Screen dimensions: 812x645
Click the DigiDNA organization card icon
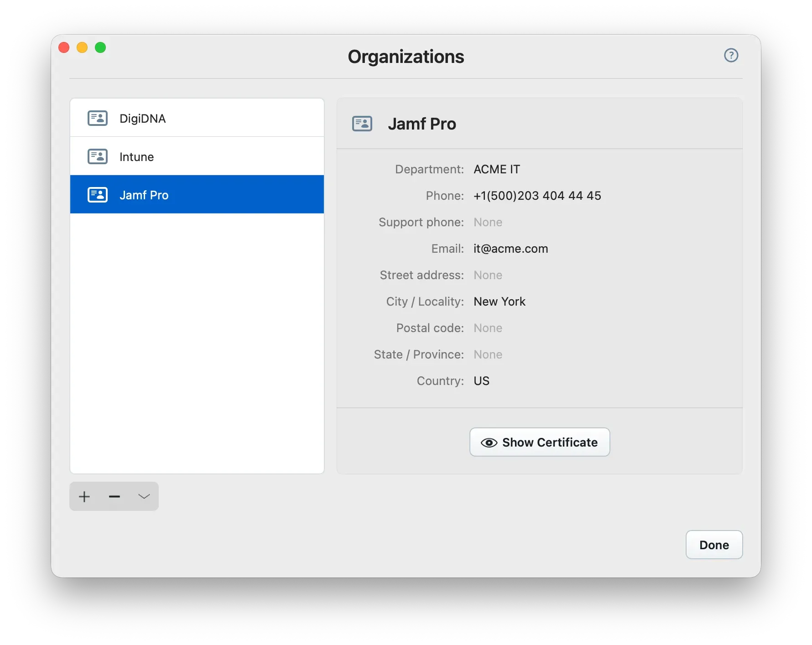click(x=97, y=118)
